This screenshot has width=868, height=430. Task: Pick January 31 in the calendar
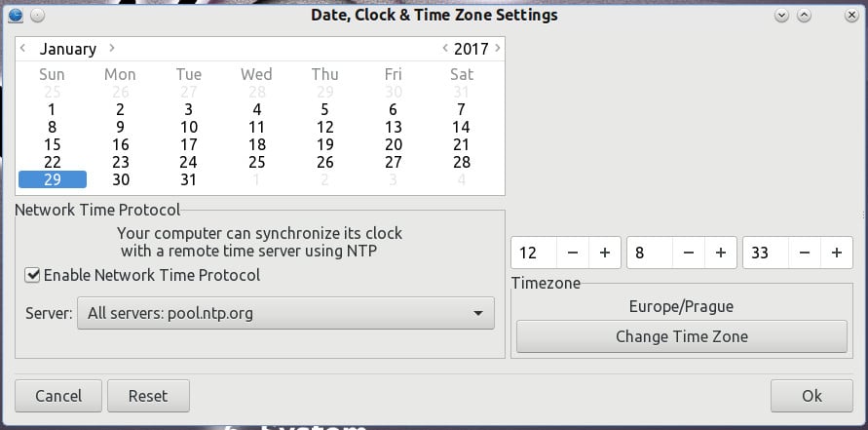[x=188, y=179]
